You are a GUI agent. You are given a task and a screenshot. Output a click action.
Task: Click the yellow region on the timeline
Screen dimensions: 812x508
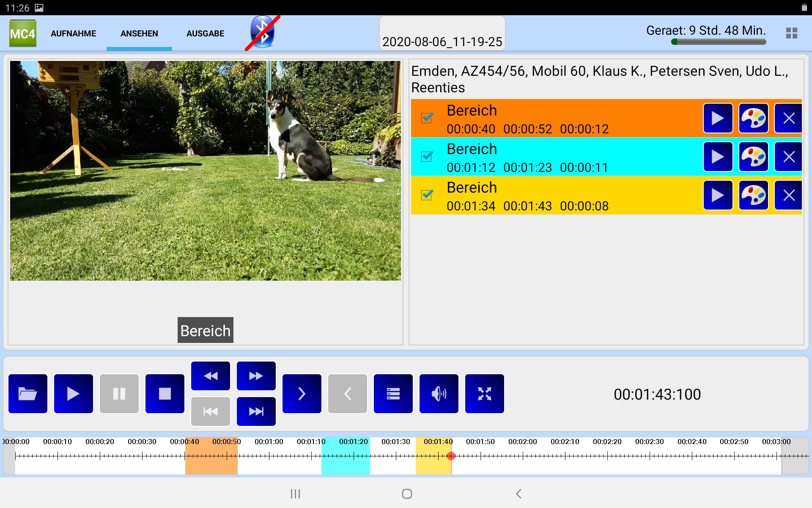click(x=433, y=456)
